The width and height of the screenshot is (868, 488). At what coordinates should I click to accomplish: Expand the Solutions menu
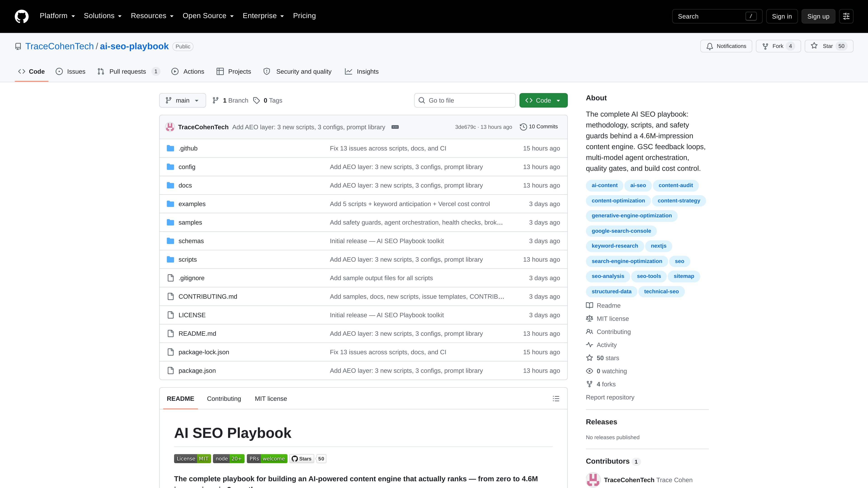[x=103, y=16]
